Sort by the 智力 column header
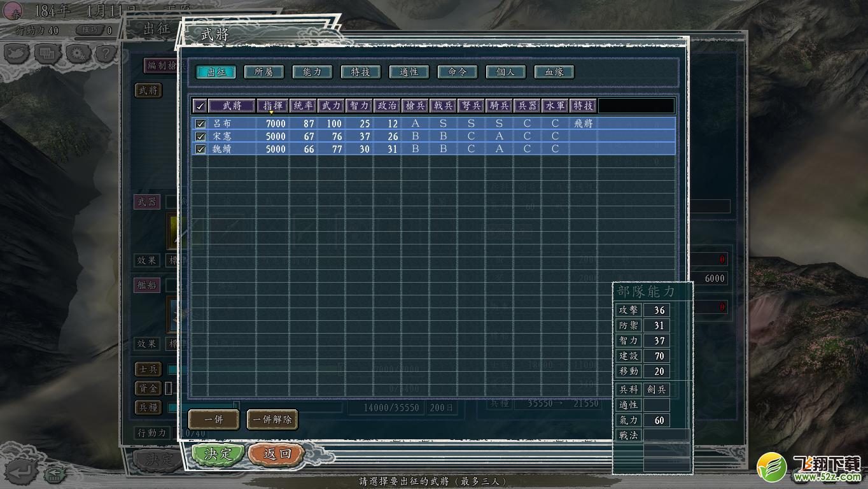Screen dimensions: 868x489 coord(359,106)
